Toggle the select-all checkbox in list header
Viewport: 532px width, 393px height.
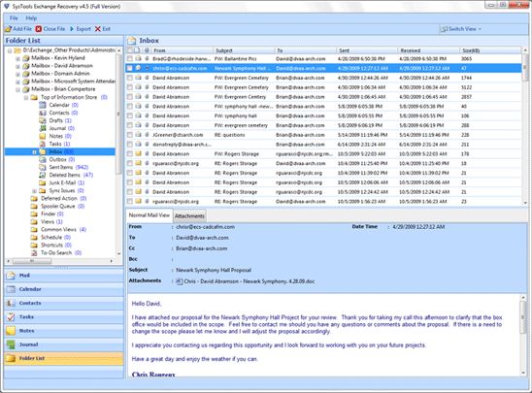pyautogui.click(x=130, y=50)
